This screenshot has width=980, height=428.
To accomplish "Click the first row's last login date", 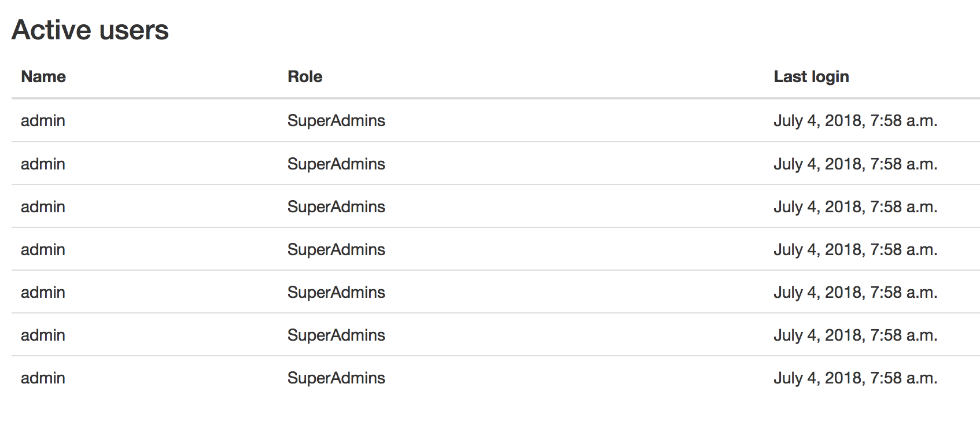I will coord(855,120).
